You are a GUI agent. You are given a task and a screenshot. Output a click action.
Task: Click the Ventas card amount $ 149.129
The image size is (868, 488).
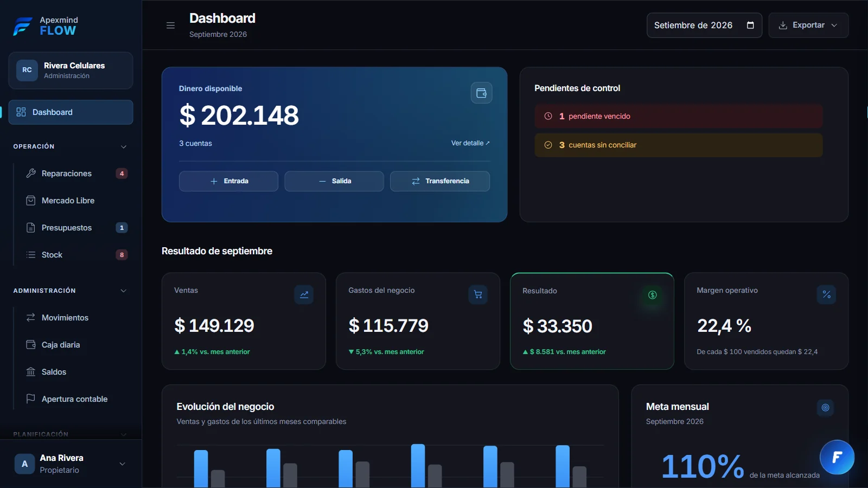(214, 325)
